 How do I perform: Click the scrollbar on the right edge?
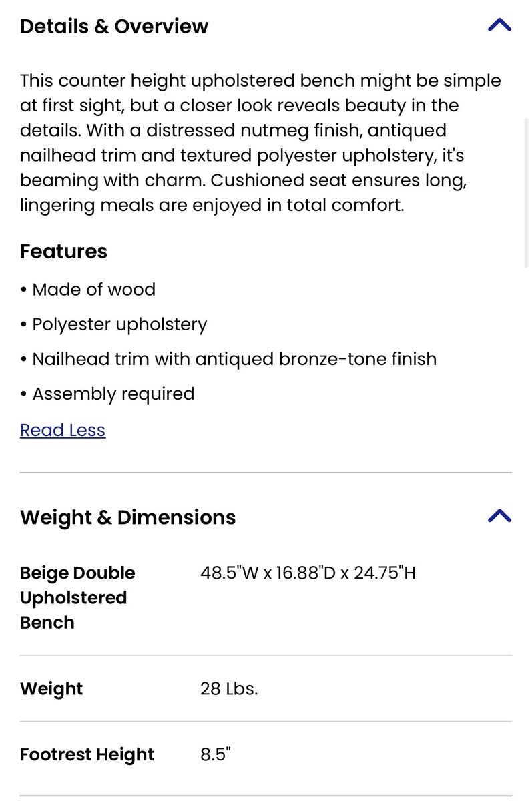point(528,192)
